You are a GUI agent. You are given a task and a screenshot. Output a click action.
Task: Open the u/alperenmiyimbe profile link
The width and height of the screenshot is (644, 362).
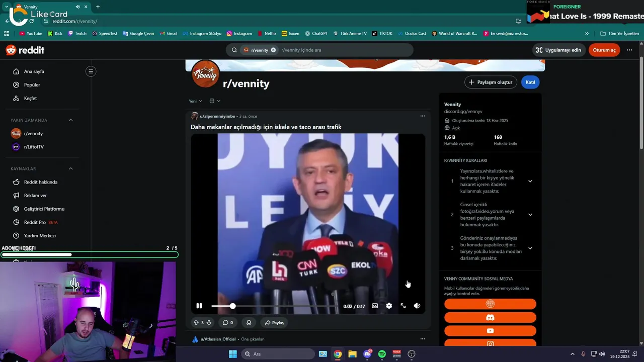click(x=217, y=116)
